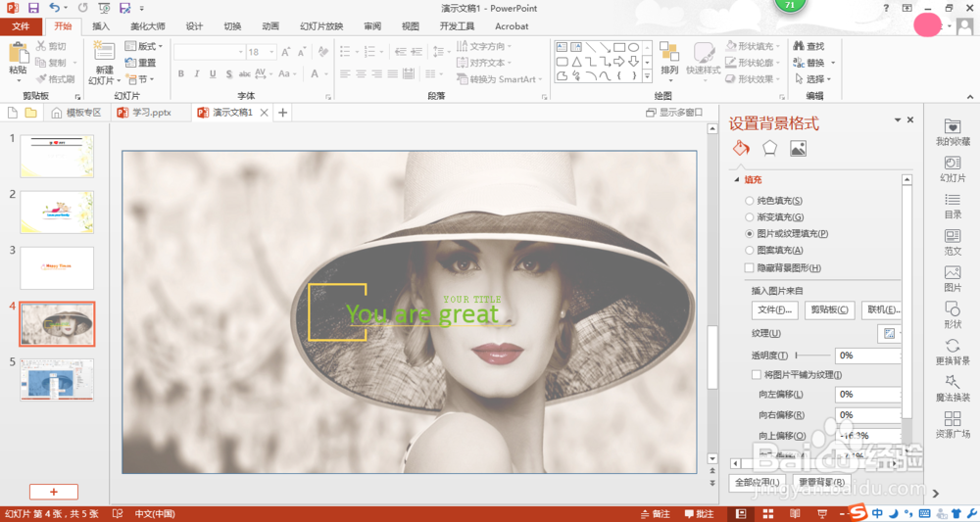
Task: Click the Find (查找) tool
Action: click(808, 46)
